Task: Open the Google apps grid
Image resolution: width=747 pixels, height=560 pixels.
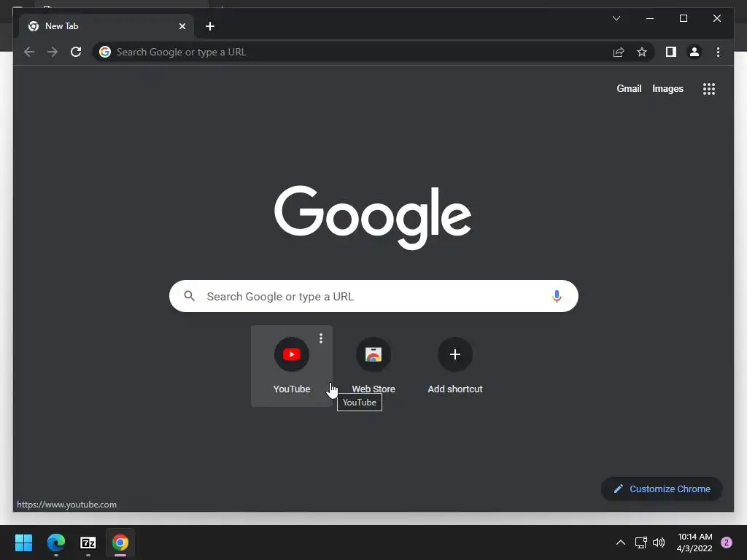Action: pos(709,88)
